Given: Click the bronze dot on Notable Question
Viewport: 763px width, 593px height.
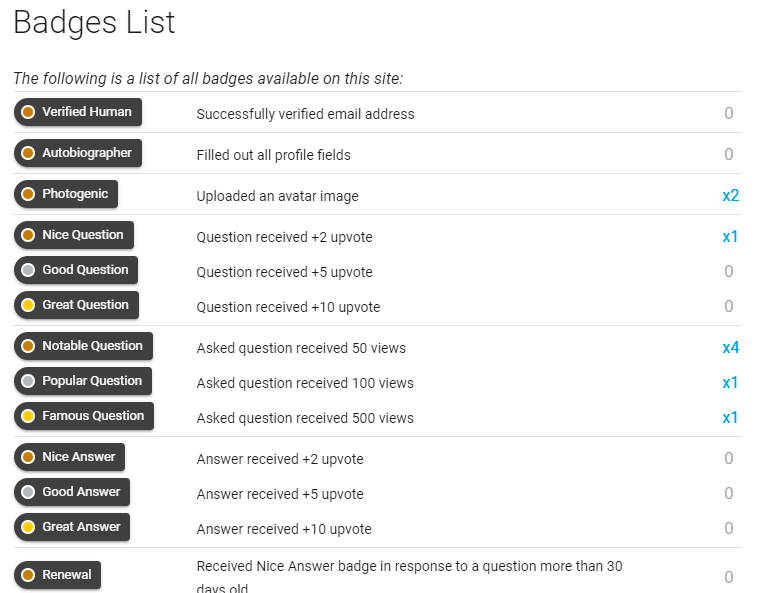Looking at the screenshot, I should pos(28,346).
